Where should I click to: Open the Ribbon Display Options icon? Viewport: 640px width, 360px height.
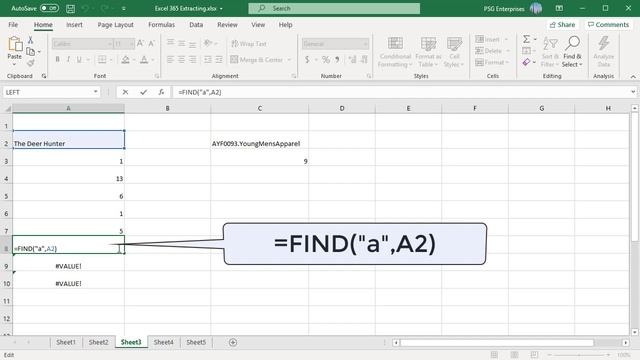(x=559, y=8)
